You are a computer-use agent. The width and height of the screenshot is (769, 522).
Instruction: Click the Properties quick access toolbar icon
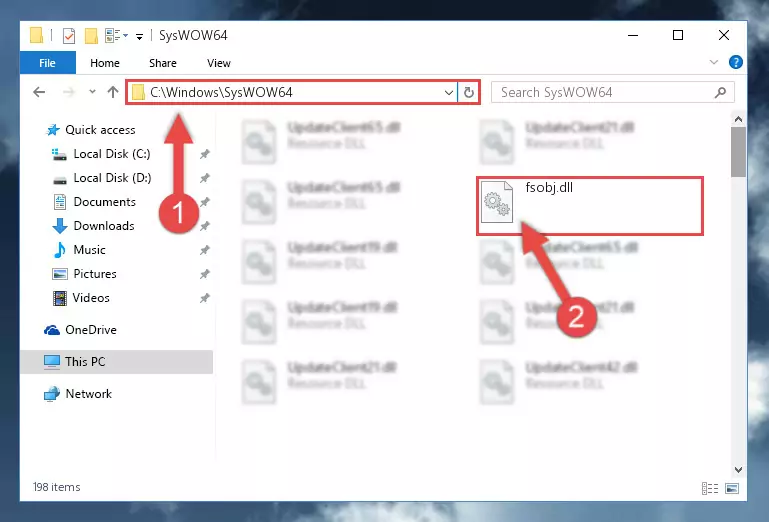[x=69, y=35]
